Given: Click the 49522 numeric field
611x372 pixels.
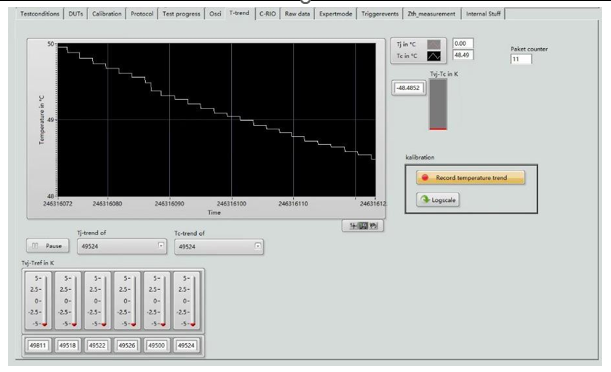Looking at the screenshot, I should pyautogui.click(x=97, y=345).
